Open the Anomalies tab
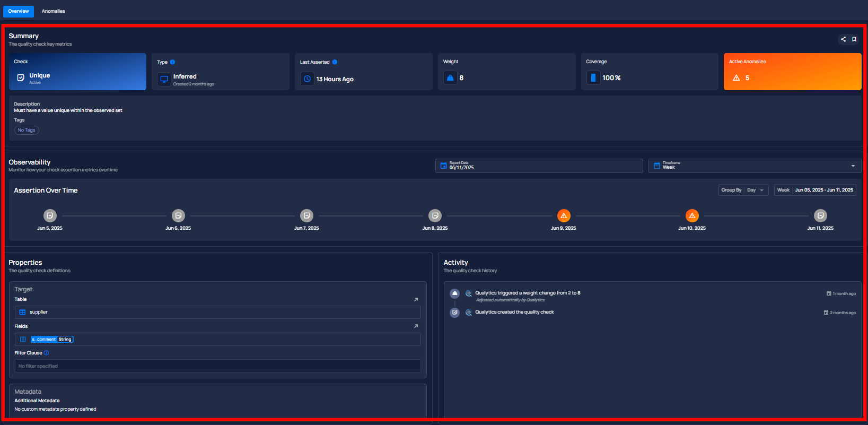This screenshot has width=868, height=425. tap(54, 11)
